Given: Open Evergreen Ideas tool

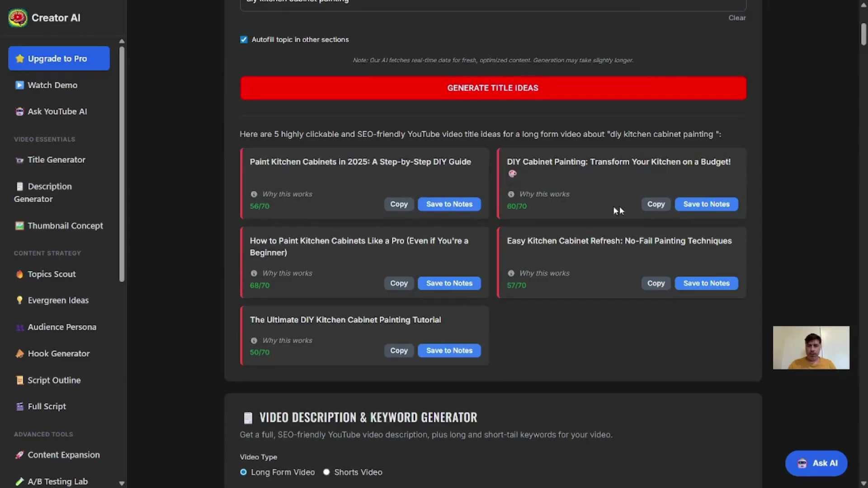Looking at the screenshot, I should pyautogui.click(x=58, y=300).
